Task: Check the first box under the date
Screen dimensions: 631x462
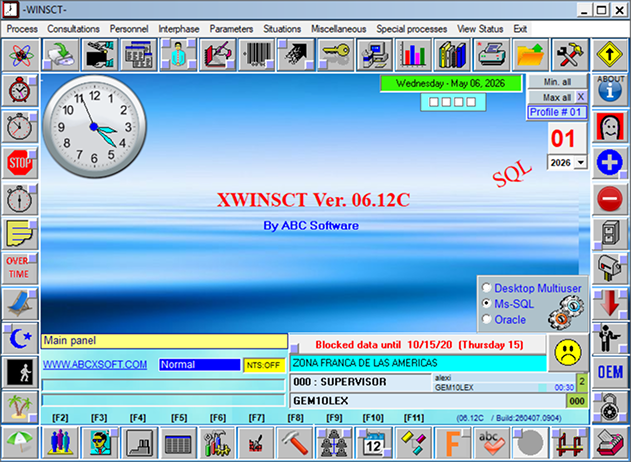Action: [434, 102]
